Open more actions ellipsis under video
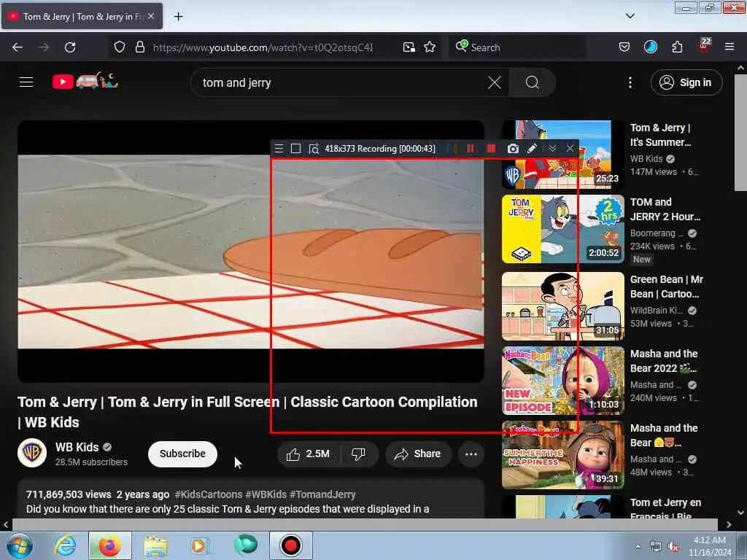 tap(471, 454)
